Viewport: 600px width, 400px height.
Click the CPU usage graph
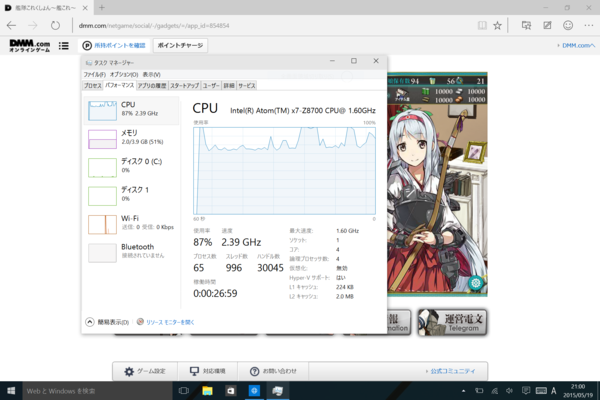[284, 171]
